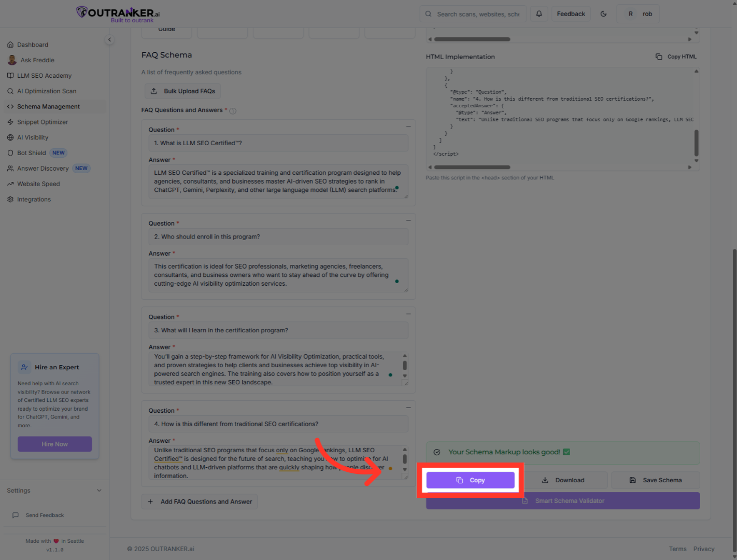
Task: Click the HTML code box horizontal scrollbar thumb
Action: click(x=472, y=167)
